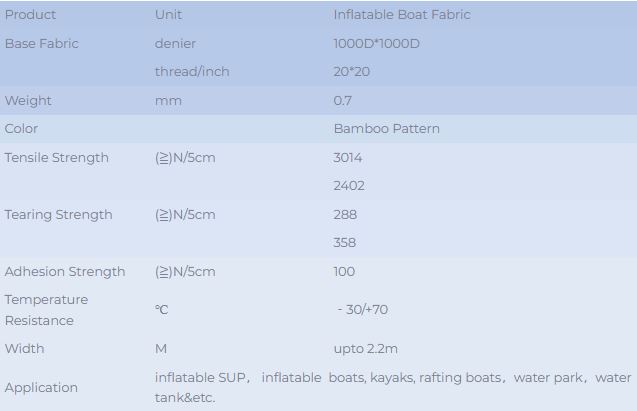The height and width of the screenshot is (411, 637).
Task: Select the Tensile Strength label
Action: [x=57, y=158]
